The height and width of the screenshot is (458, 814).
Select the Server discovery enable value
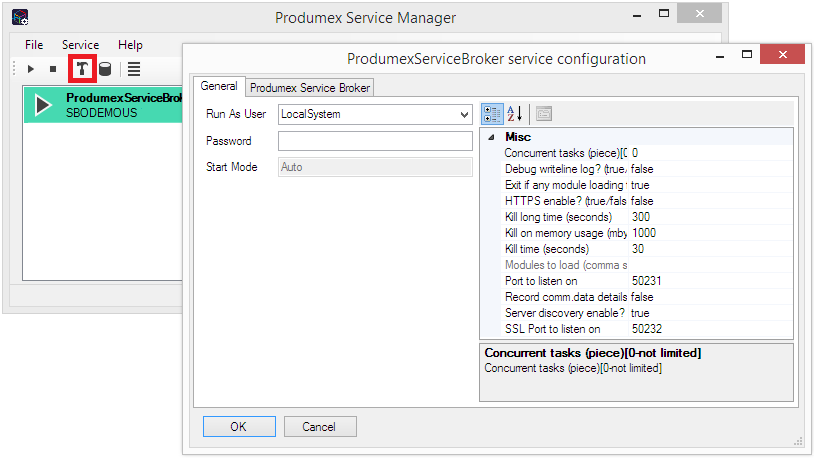[x=710, y=313]
